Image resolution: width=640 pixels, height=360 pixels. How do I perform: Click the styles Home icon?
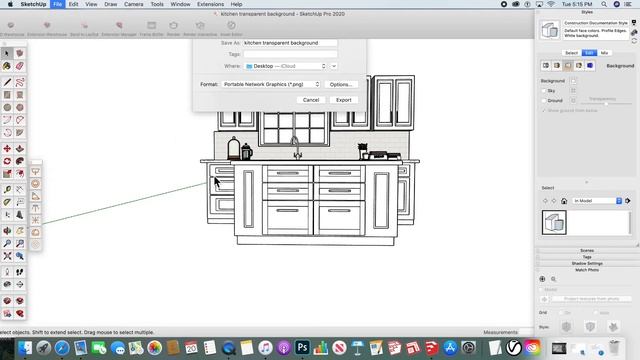click(564, 201)
